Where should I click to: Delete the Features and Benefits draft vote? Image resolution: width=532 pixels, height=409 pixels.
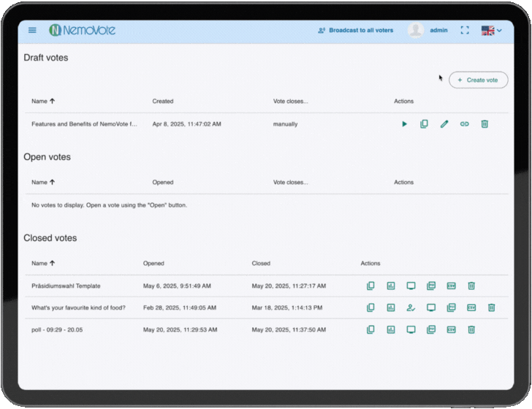tap(484, 123)
